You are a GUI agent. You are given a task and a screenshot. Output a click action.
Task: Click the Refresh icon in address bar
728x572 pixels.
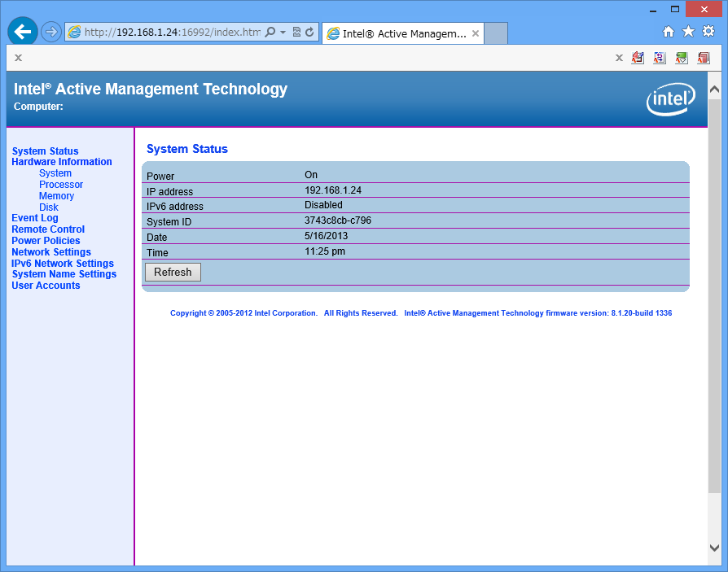coord(309,33)
